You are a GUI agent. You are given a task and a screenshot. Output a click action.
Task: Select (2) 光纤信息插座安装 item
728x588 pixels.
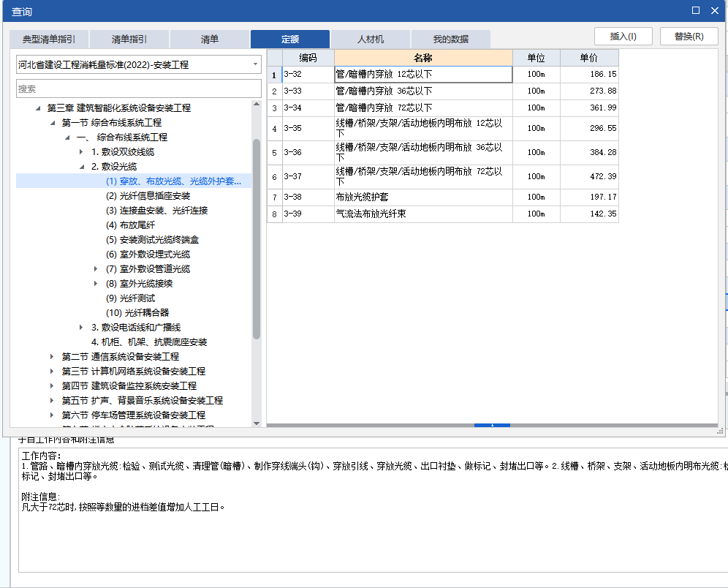(x=148, y=196)
